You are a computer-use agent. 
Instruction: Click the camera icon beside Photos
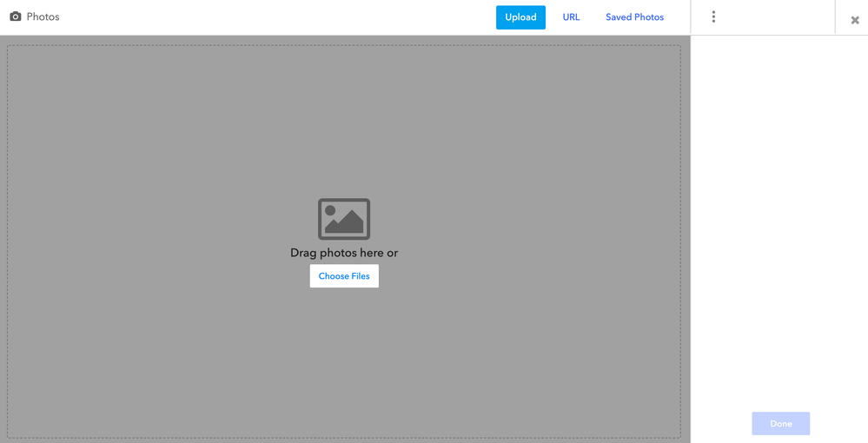tap(16, 17)
